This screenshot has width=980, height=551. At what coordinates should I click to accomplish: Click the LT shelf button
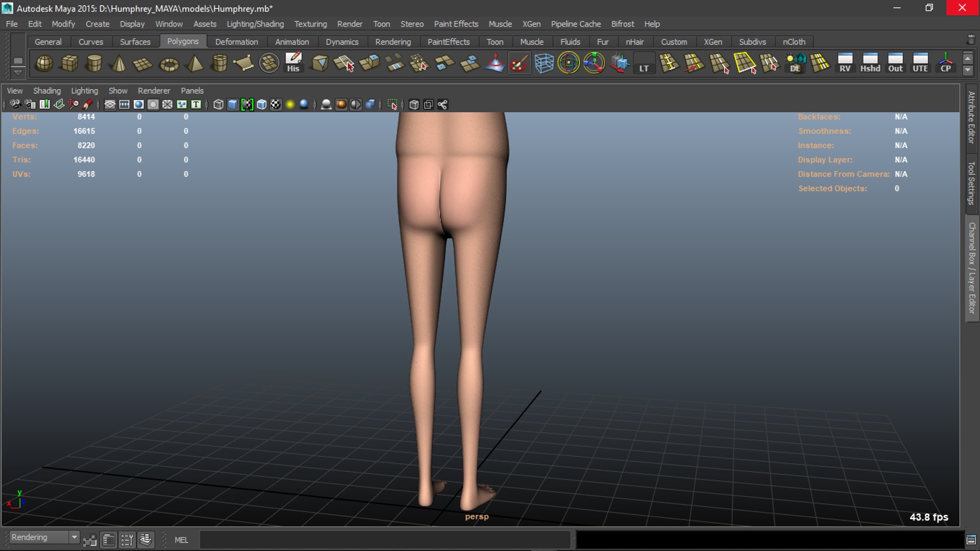click(x=644, y=63)
